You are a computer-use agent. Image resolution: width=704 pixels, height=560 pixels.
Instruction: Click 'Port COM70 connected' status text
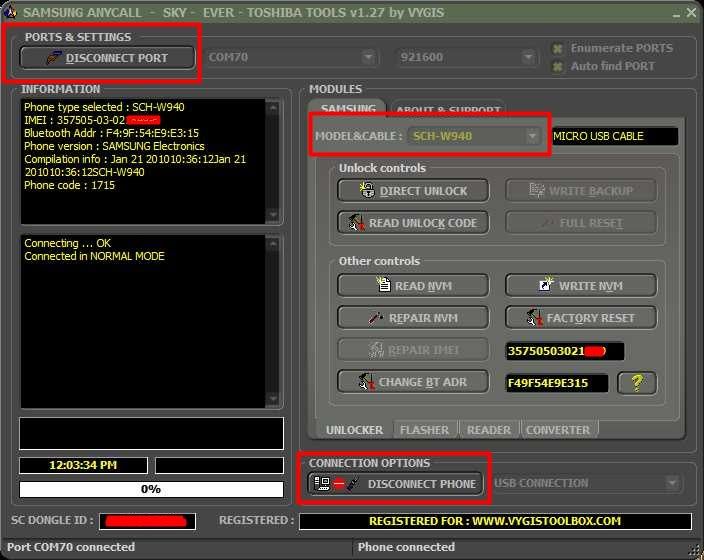pyautogui.click(x=71, y=547)
